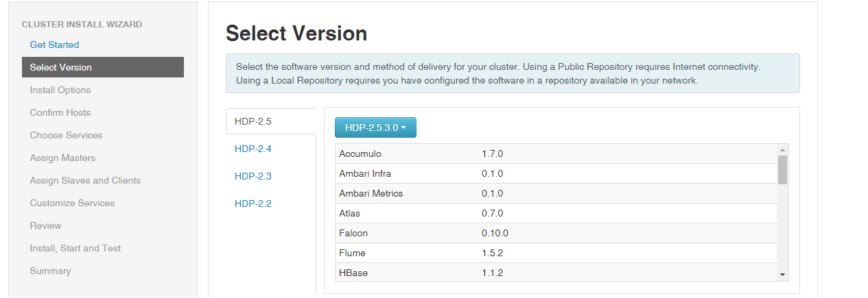Image resolution: width=868 pixels, height=298 pixels.
Task: Click Assign Slaves and Clients step
Action: pyautogui.click(x=85, y=180)
